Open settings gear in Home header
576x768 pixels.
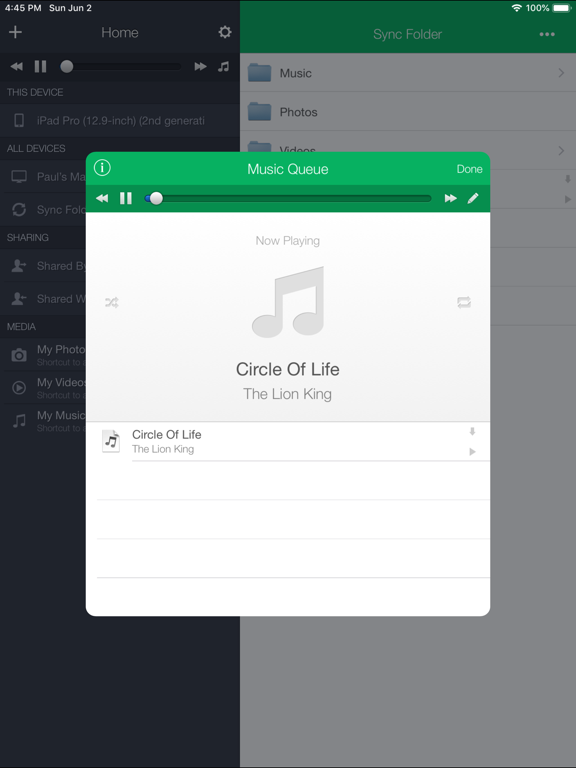click(x=225, y=32)
